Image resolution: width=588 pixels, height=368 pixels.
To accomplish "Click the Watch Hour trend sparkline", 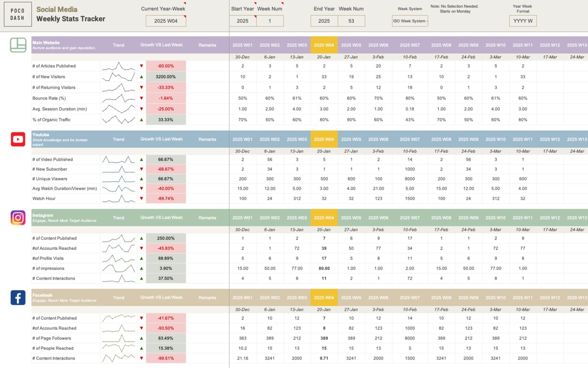I will pos(118,199).
